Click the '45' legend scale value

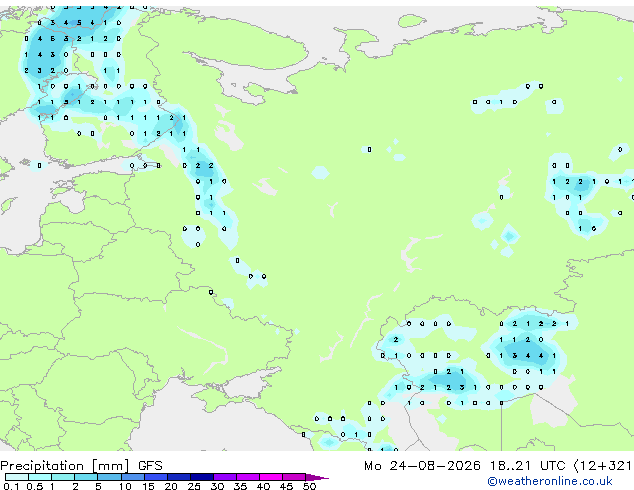click(x=286, y=486)
